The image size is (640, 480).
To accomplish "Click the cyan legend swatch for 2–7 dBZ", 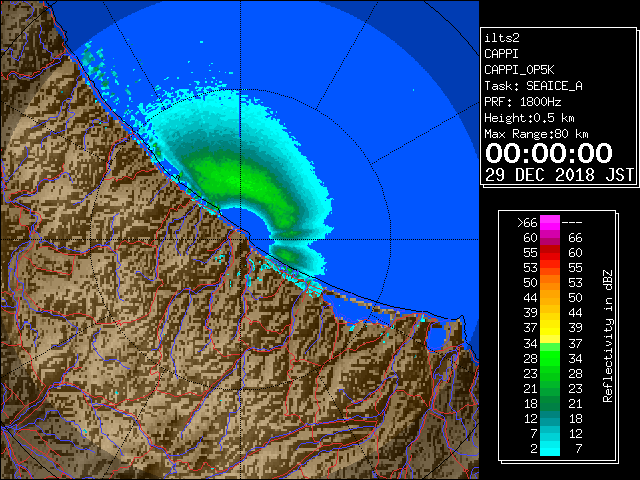I will [549, 448].
